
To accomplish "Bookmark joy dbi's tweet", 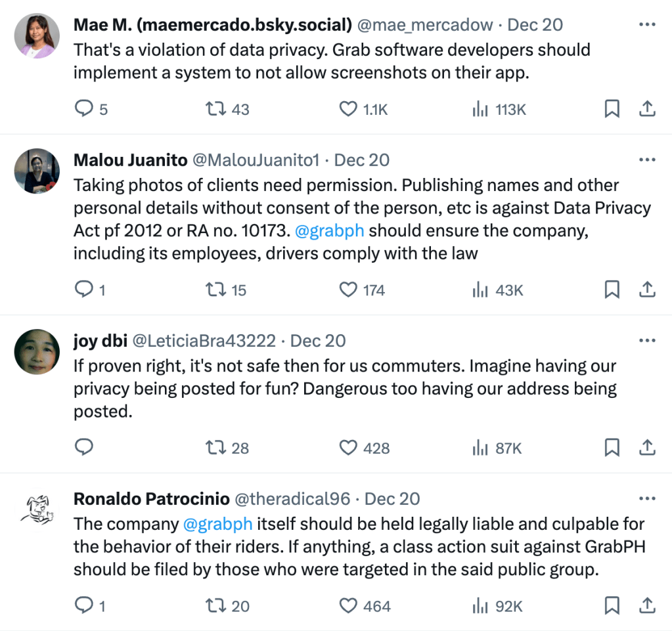I will 612,448.
